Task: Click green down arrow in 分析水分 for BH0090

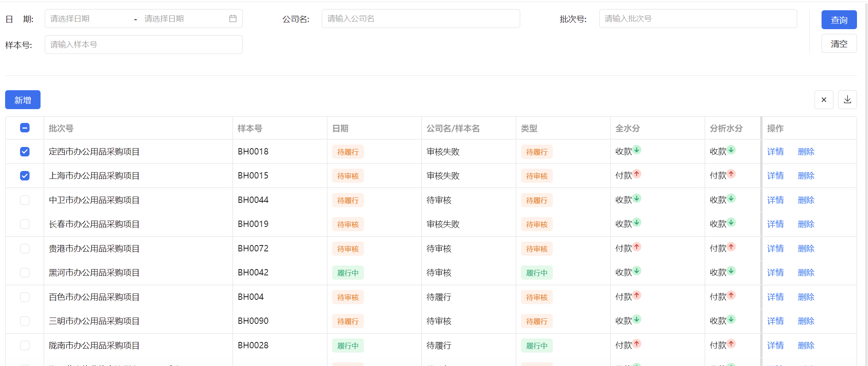Action: tap(731, 319)
